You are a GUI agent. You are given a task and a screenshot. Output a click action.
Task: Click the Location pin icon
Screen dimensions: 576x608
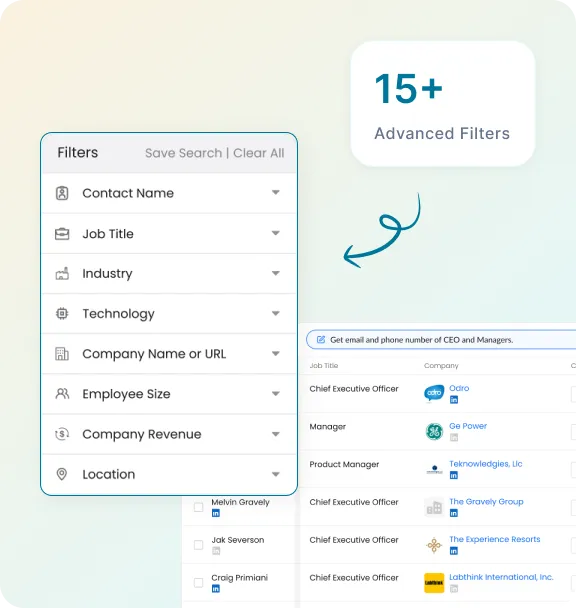pyautogui.click(x=62, y=474)
